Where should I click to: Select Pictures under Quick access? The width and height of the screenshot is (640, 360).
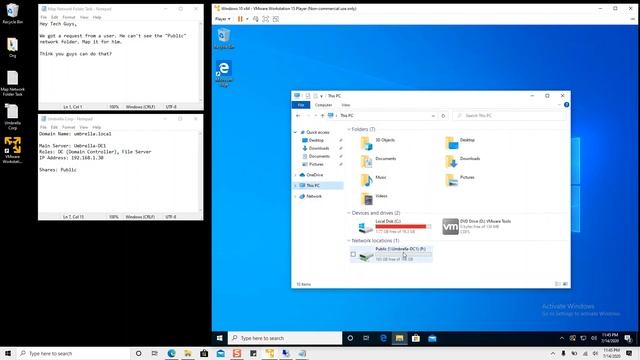316,164
